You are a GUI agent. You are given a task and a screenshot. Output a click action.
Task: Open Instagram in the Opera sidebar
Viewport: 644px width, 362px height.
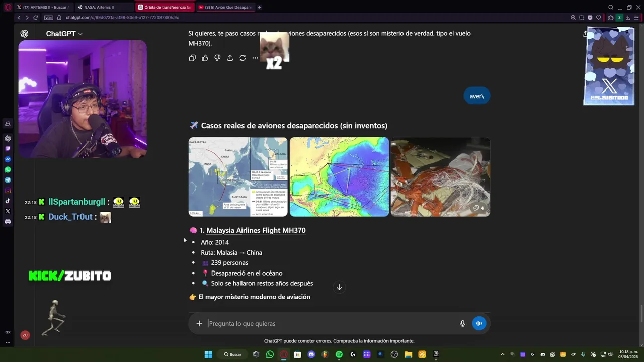[8, 191]
